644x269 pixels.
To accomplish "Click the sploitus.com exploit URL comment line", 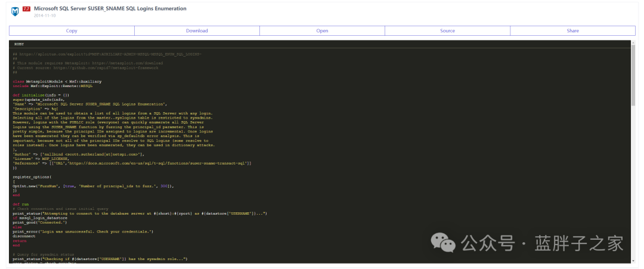I will (107, 54).
